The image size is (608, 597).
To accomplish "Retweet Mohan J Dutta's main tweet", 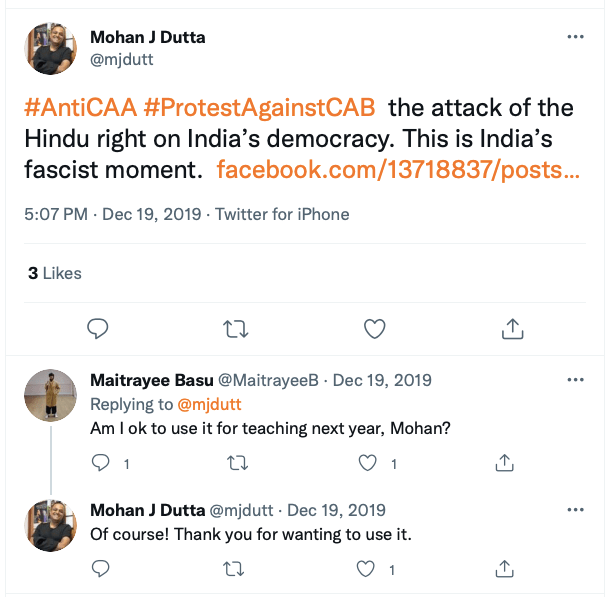I will click(236, 328).
